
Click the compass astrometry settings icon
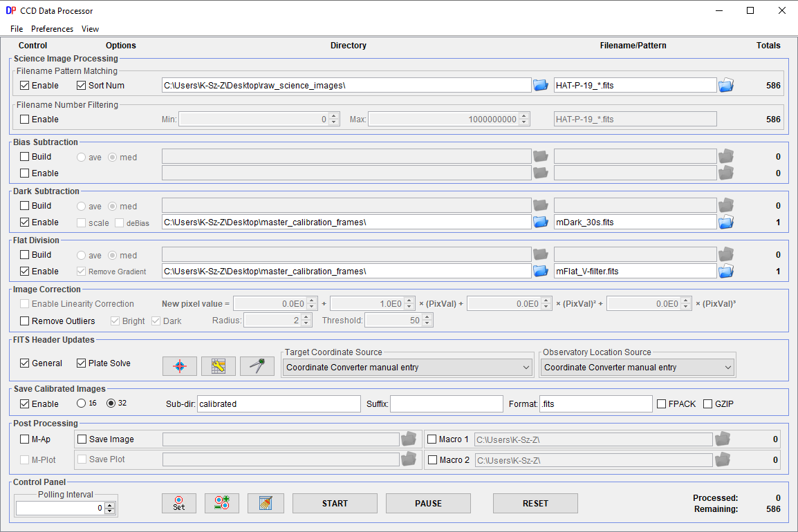[257, 366]
